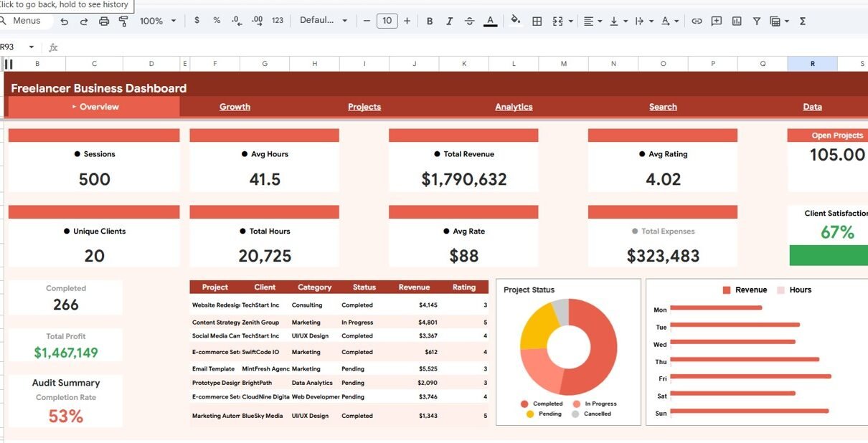
Task: Click the Create filter icon
Action: [x=757, y=22]
